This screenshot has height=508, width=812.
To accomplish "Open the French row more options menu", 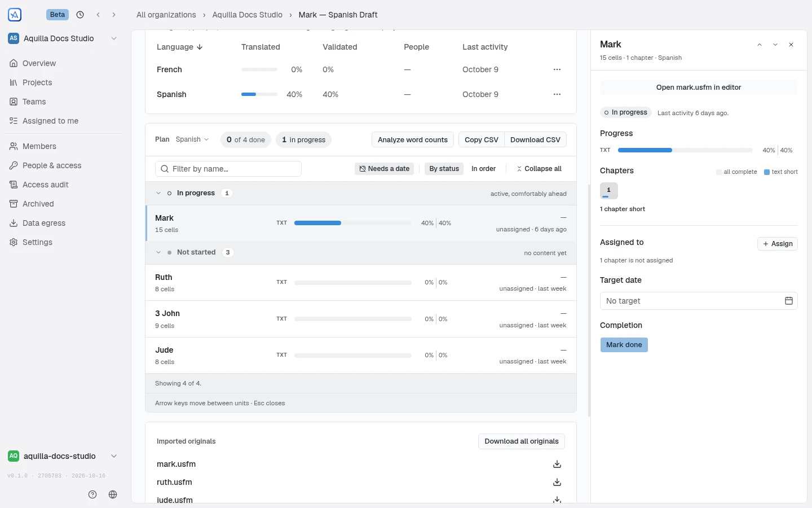I will (557, 69).
